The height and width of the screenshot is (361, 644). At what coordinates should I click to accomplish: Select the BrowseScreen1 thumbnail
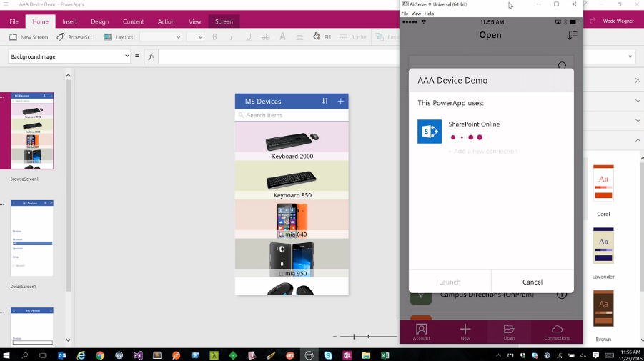pyautogui.click(x=32, y=131)
